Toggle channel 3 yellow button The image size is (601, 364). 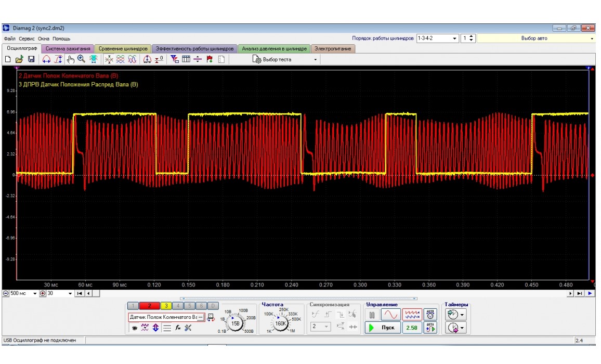point(166,306)
